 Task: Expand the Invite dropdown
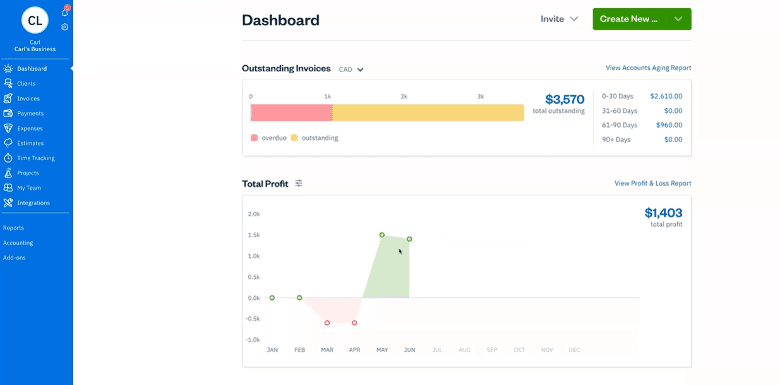pyautogui.click(x=559, y=19)
